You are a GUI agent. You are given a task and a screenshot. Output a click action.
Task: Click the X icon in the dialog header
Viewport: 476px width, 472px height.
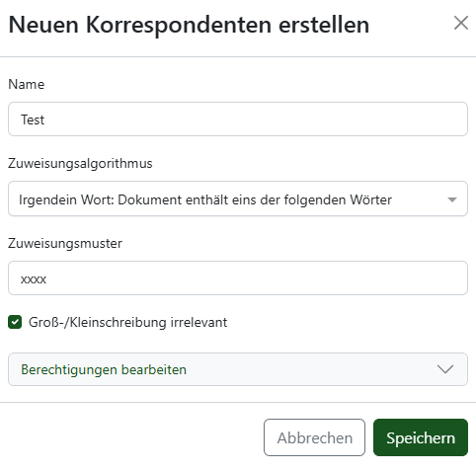point(461,23)
